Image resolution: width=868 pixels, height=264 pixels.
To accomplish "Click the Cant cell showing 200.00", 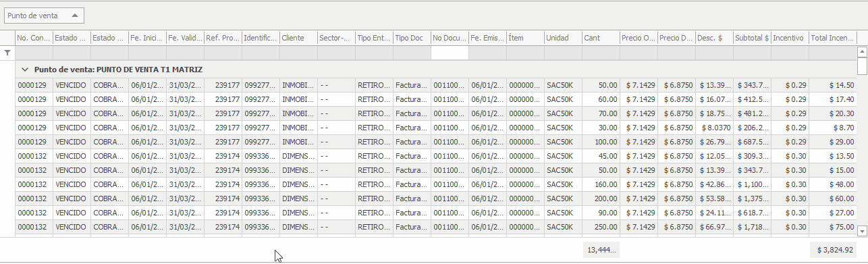I will coord(601,199).
